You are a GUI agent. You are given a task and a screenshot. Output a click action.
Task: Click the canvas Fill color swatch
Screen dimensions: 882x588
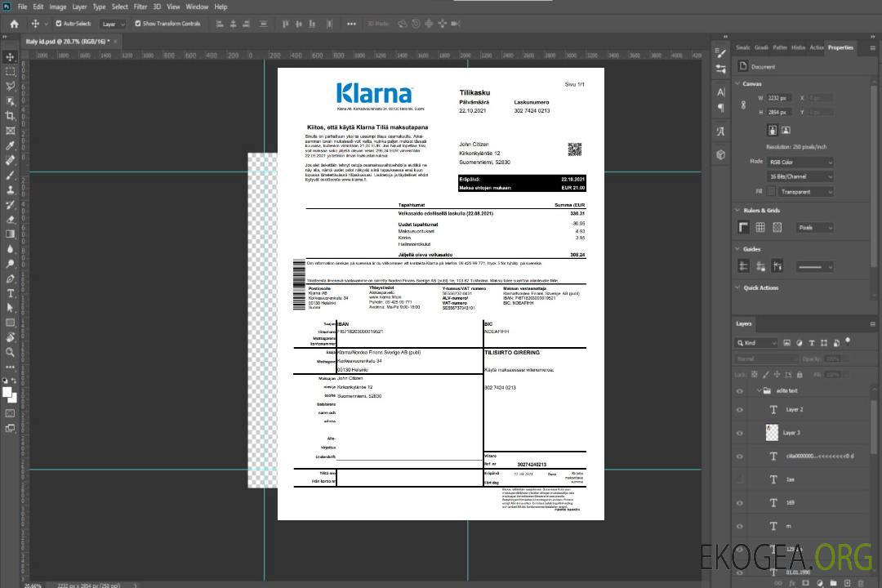click(x=772, y=192)
